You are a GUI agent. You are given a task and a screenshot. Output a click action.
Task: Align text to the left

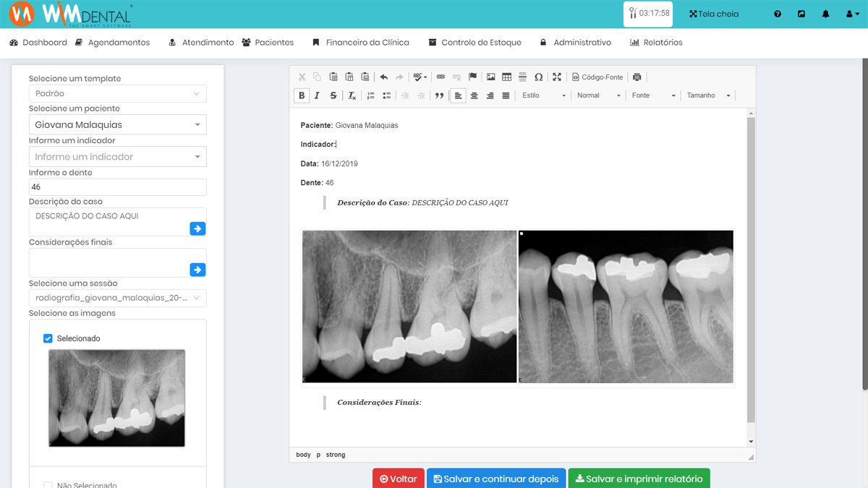(x=458, y=95)
